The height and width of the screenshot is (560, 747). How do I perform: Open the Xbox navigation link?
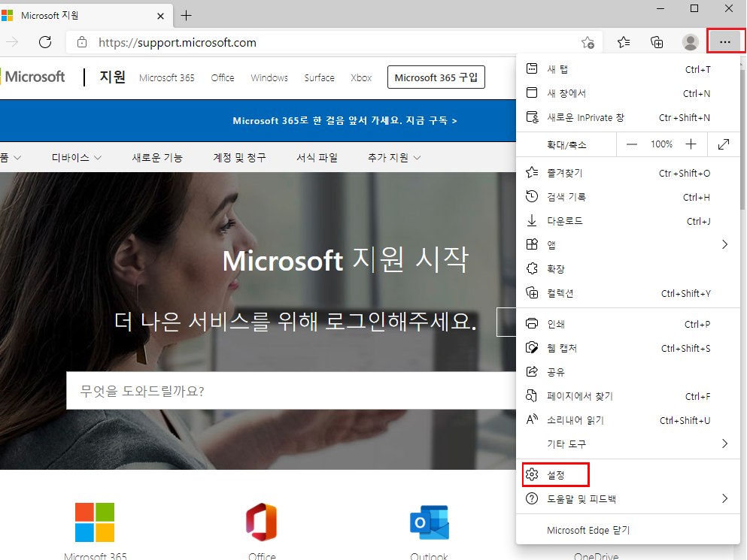tap(361, 77)
